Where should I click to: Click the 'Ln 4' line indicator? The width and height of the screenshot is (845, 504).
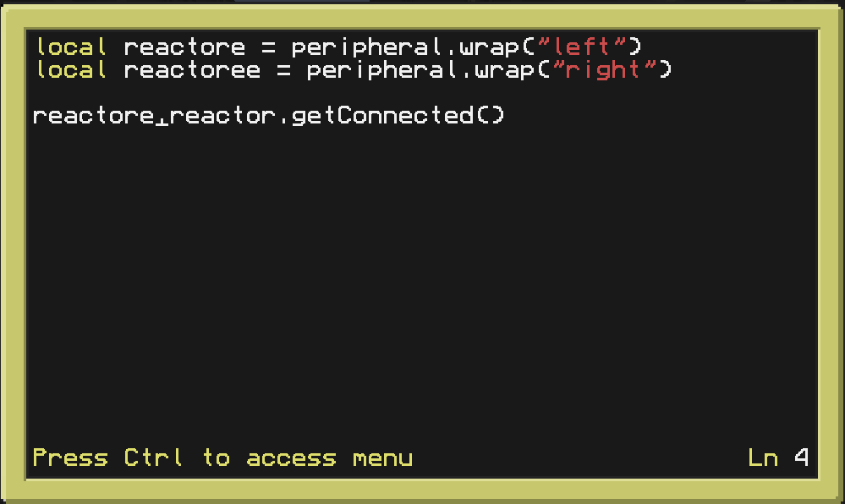pos(778,458)
